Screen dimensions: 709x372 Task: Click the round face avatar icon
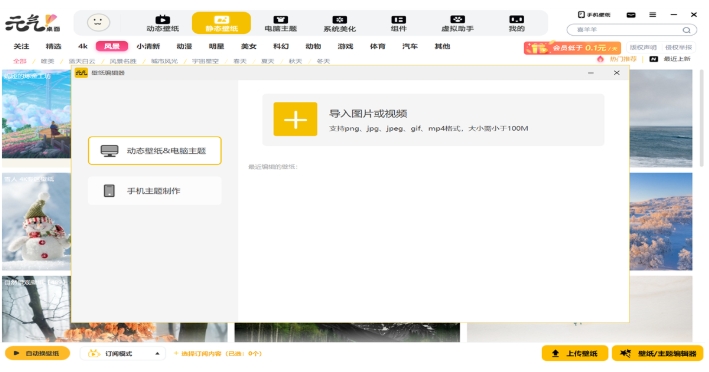[98, 23]
